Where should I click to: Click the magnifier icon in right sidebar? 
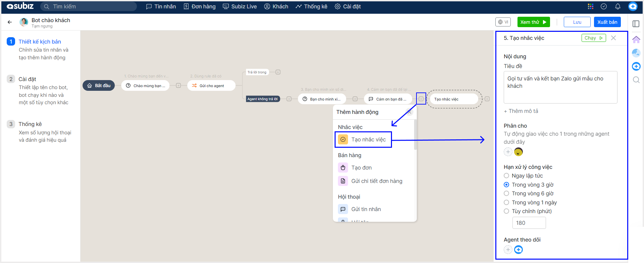636,80
